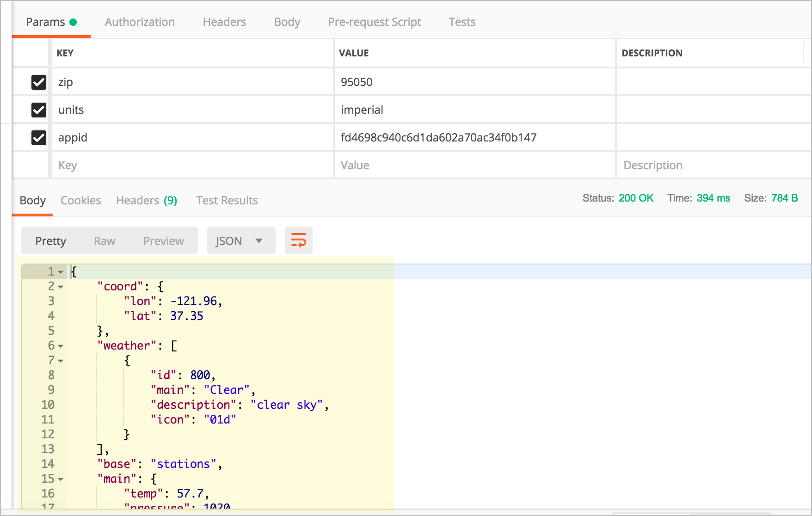Open the request Headers tab
The height and width of the screenshot is (516, 812).
pos(224,22)
